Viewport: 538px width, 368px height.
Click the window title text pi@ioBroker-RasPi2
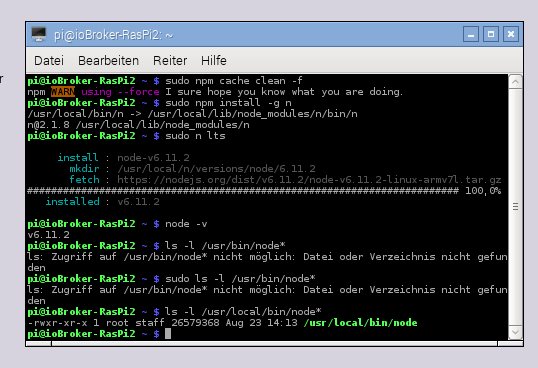(x=113, y=35)
